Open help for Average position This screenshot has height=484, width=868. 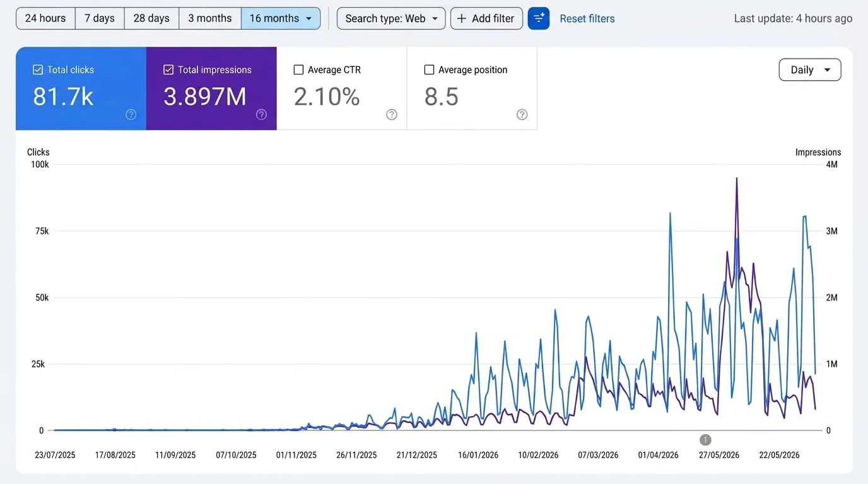pos(522,114)
